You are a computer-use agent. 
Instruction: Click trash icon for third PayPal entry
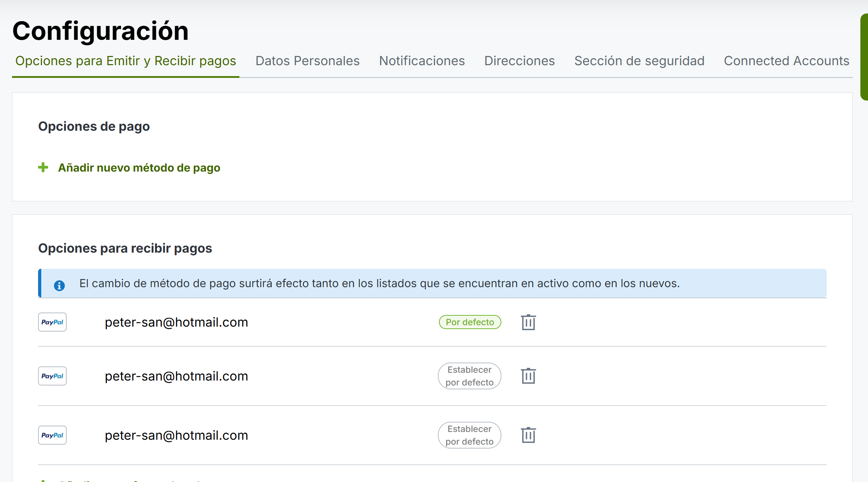528,435
